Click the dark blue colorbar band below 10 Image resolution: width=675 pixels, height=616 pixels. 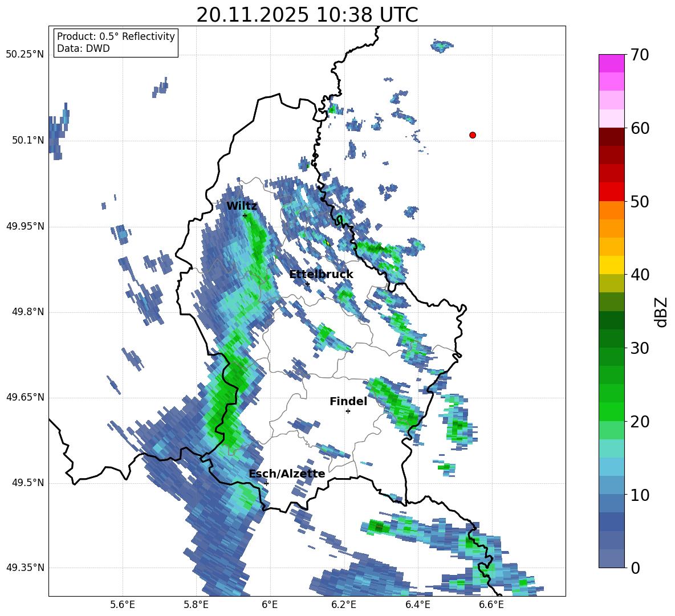tap(611, 522)
